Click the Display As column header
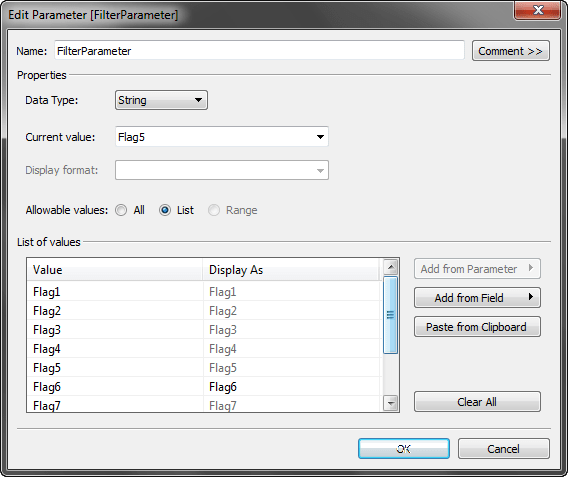568x477 pixels. 292,270
